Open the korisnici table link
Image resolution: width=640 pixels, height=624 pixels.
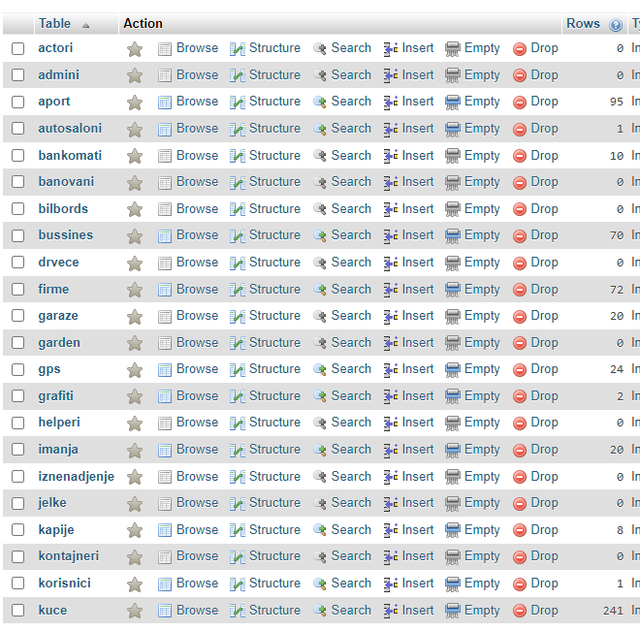[64, 583]
